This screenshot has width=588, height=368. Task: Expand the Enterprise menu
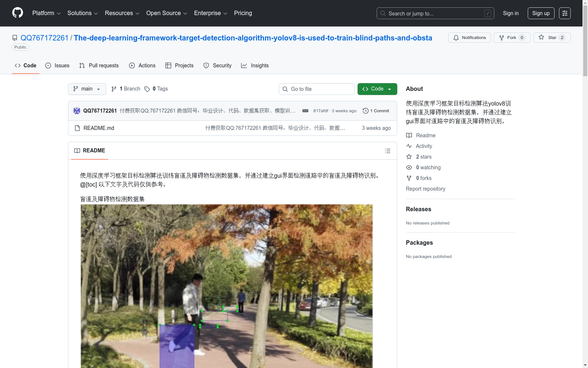pyautogui.click(x=211, y=13)
